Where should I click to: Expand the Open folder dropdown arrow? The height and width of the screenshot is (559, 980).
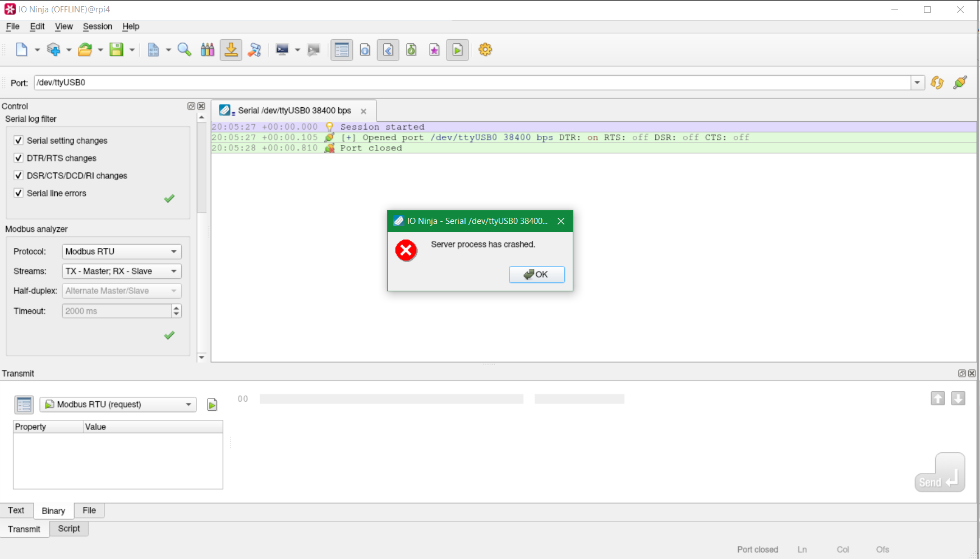point(100,50)
